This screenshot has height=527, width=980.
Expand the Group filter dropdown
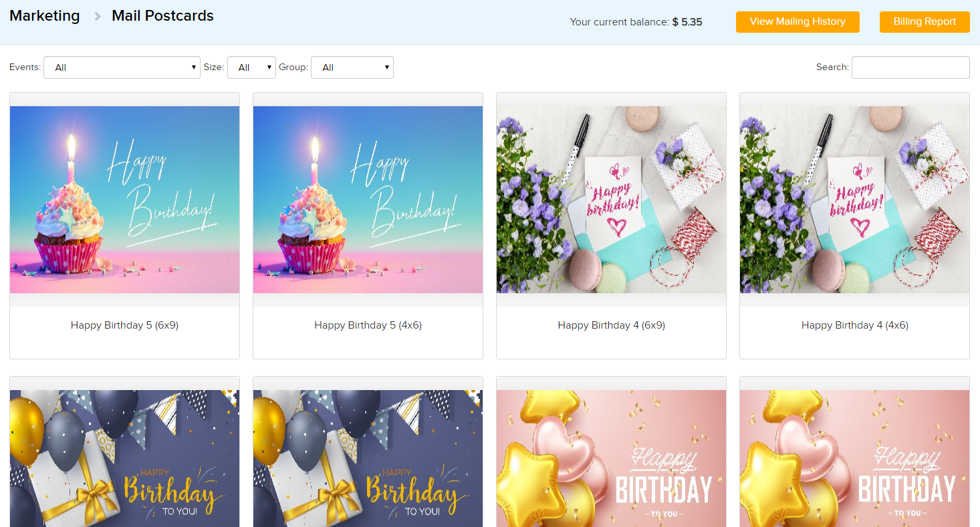pyautogui.click(x=352, y=67)
